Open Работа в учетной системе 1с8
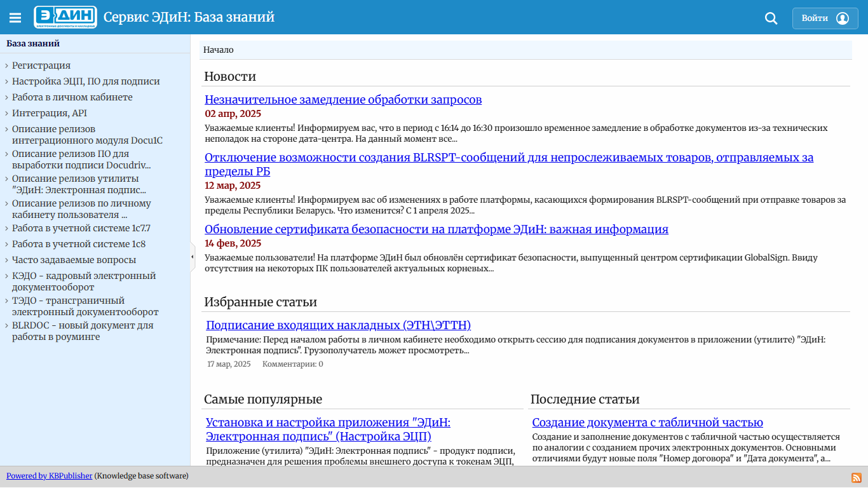The width and height of the screenshot is (868, 488). [x=79, y=244]
